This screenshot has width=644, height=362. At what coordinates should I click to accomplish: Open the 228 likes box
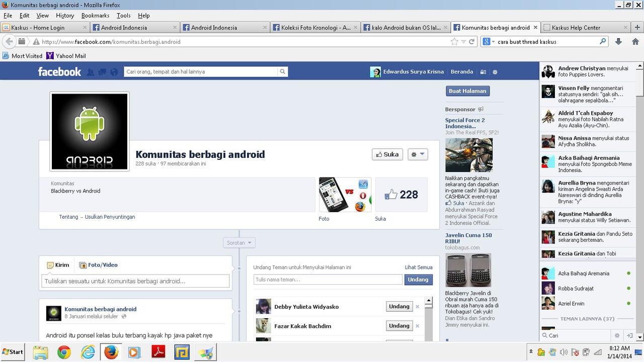(401, 195)
